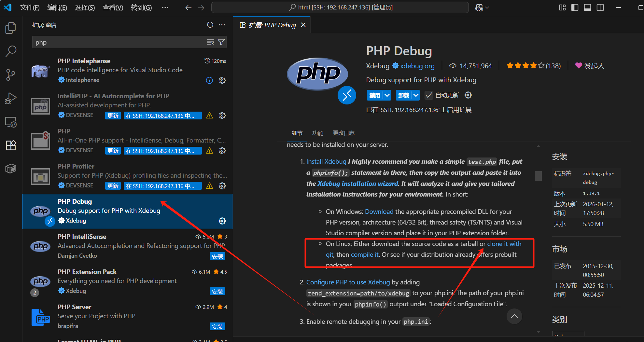The image size is (644, 342).
Task: Select PHP Profiler in extension list
Action: click(127, 176)
